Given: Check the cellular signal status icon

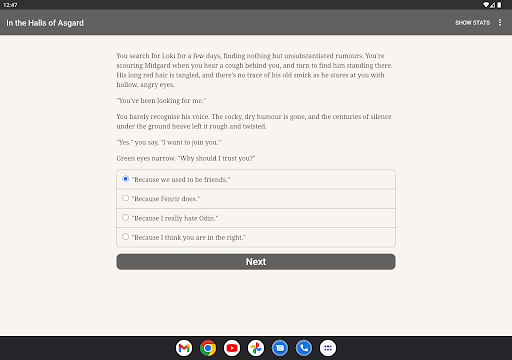Looking at the screenshot, I should click(x=492, y=5).
